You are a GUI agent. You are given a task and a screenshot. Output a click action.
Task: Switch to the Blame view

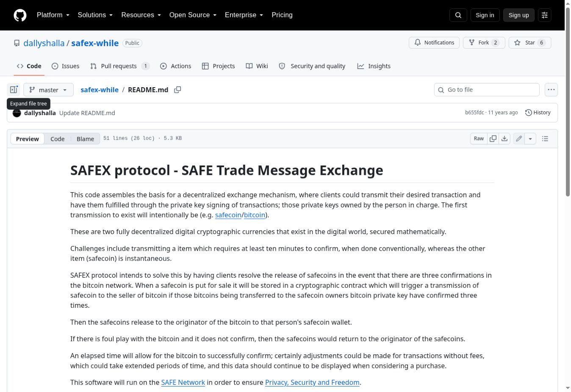coord(85,139)
